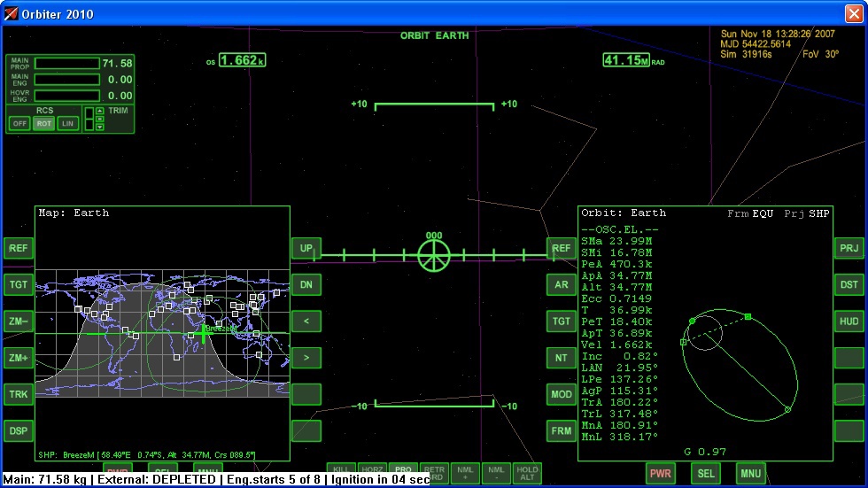This screenshot has height=488, width=868.
Task: Click the Ecc 0.7149 value
Action: [x=616, y=298]
